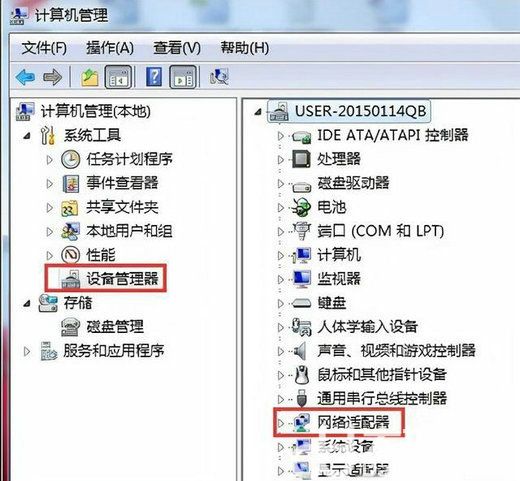Viewport: 520px width, 481px height.
Task: Open the 查看(V) menu
Action: tap(177, 48)
